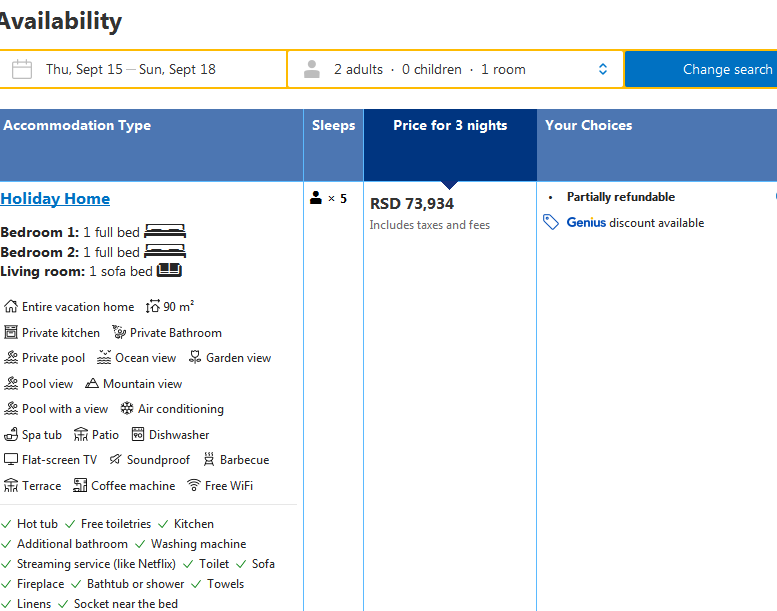
Task: Click the Private kitchen icon
Action: pyautogui.click(x=11, y=332)
